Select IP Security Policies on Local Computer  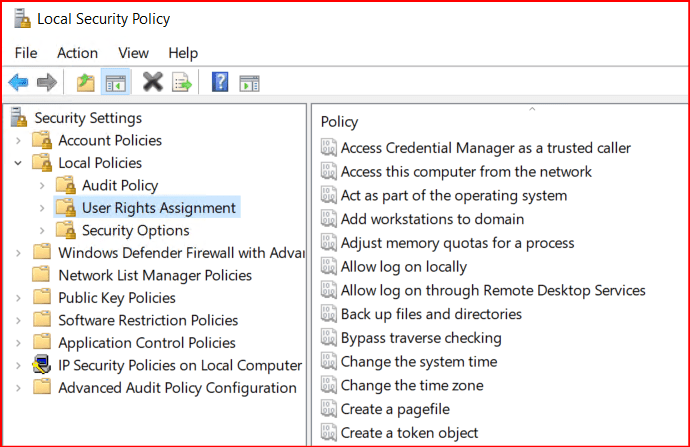(x=180, y=365)
